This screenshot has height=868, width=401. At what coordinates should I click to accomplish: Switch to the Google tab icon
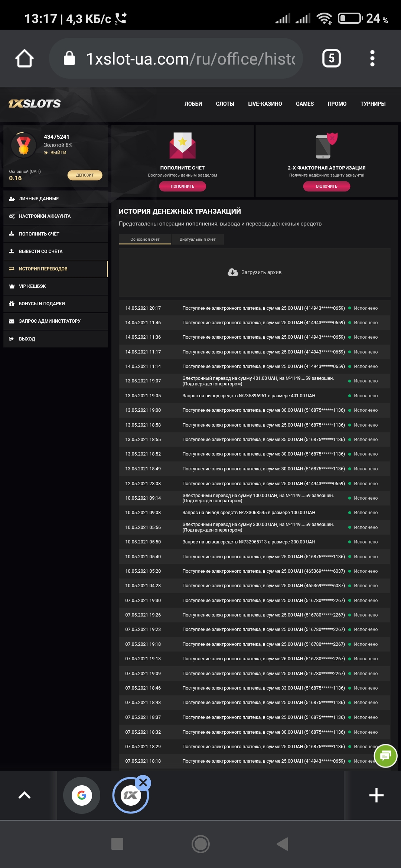click(x=82, y=795)
